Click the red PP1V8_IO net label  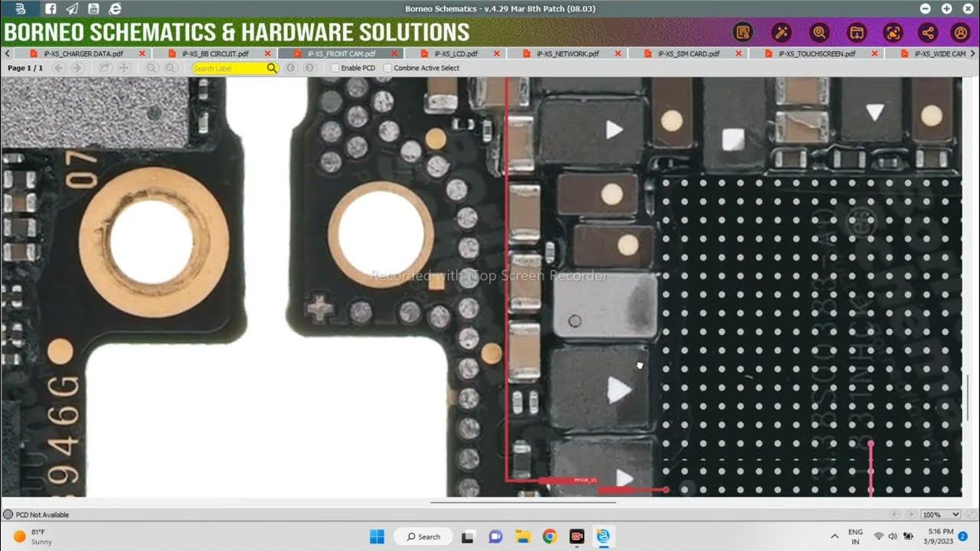click(x=585, y=481)
